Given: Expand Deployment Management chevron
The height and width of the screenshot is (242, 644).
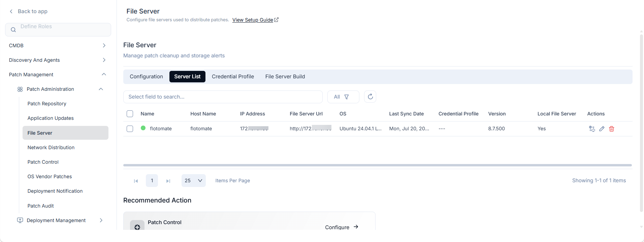Looking at the screenshot, I should click(101, 220).
